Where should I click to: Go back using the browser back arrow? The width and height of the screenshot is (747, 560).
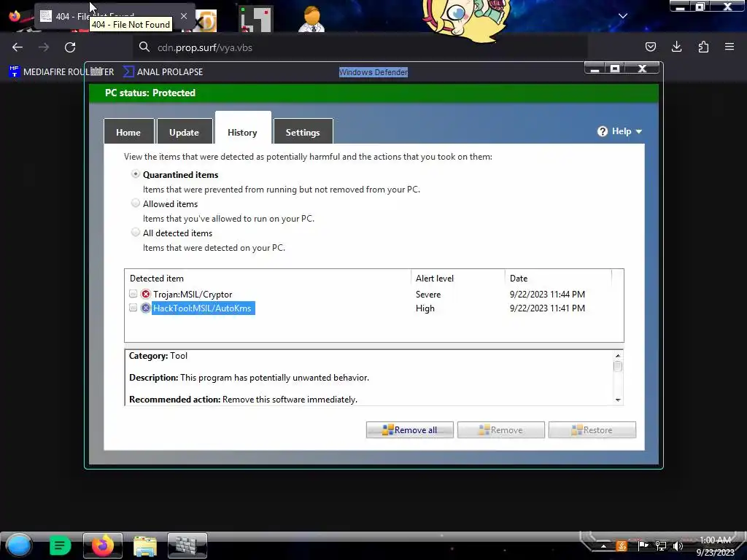(18, 47)
